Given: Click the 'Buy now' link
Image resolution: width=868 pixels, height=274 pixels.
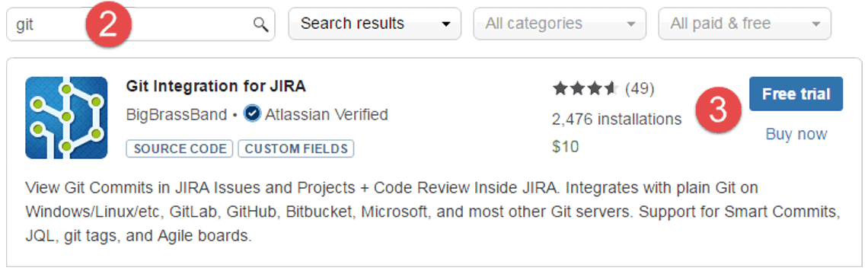Looking at the screenshot, I should pyautogui.click(x=796, y=134).
